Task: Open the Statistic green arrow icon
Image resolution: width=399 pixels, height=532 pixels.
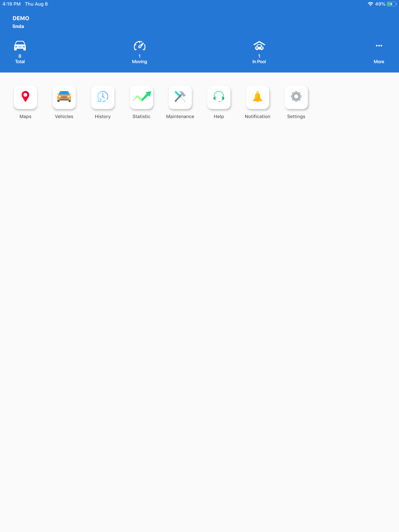Action: point(141,97)
